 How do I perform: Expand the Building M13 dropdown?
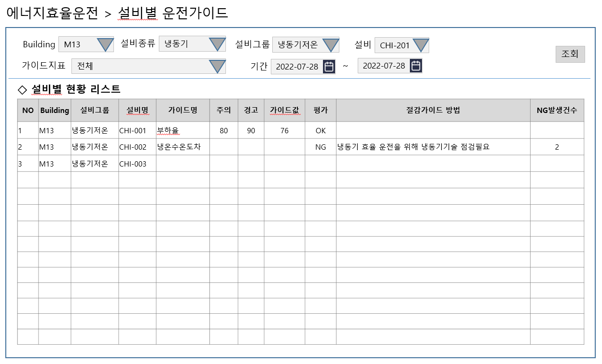pos(105,44)
